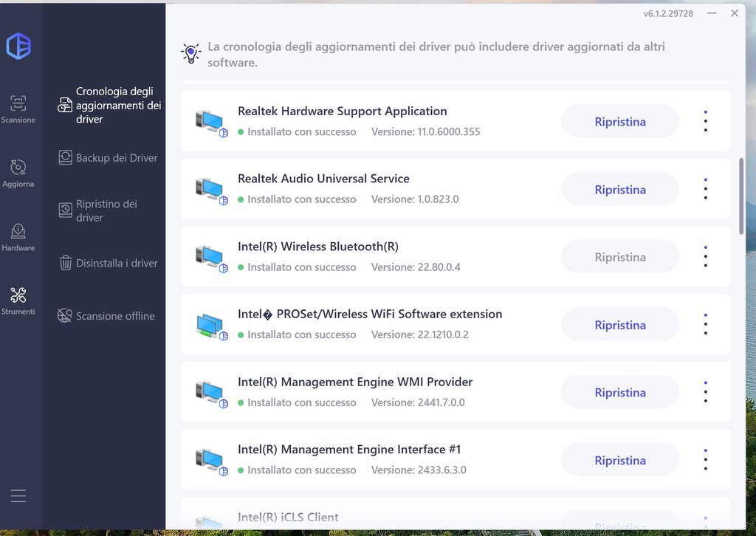The image size is (756, 536).
Task: Click the Realtek Audio Universal Service device icon
Action: (x=211, y=190)
